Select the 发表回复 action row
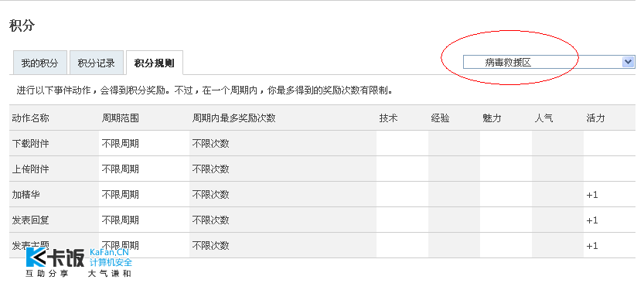This screenshot has width=644, height=283. 322,220
